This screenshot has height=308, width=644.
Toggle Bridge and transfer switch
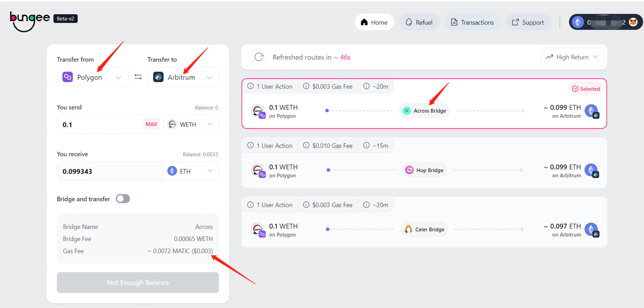coord(123,199)
